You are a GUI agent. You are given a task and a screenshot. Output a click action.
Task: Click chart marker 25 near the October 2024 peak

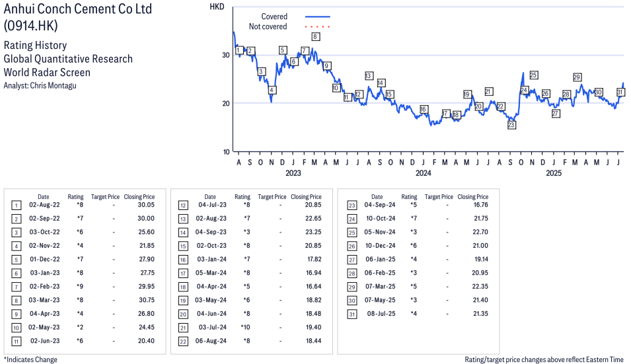534,75
